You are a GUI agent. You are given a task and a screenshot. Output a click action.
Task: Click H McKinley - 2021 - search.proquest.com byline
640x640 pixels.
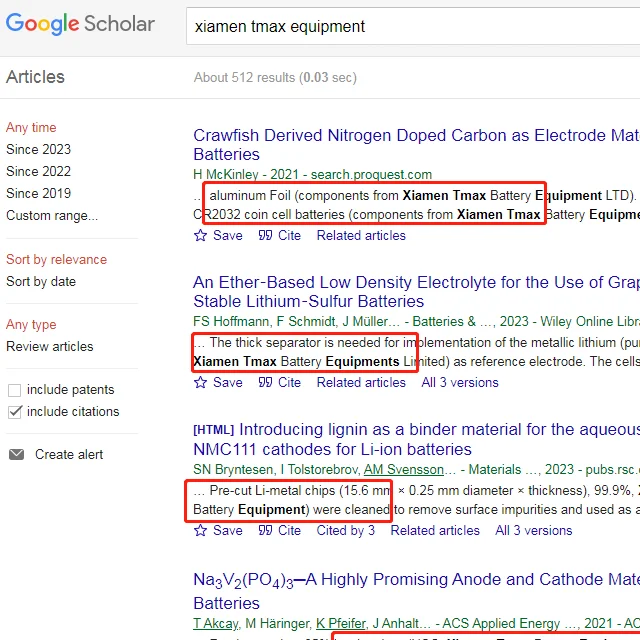313,175
